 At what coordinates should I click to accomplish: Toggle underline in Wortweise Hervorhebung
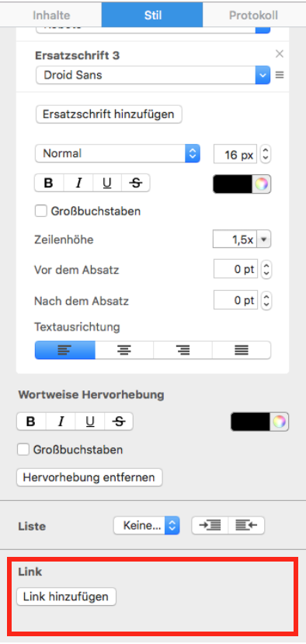(90, 422)
